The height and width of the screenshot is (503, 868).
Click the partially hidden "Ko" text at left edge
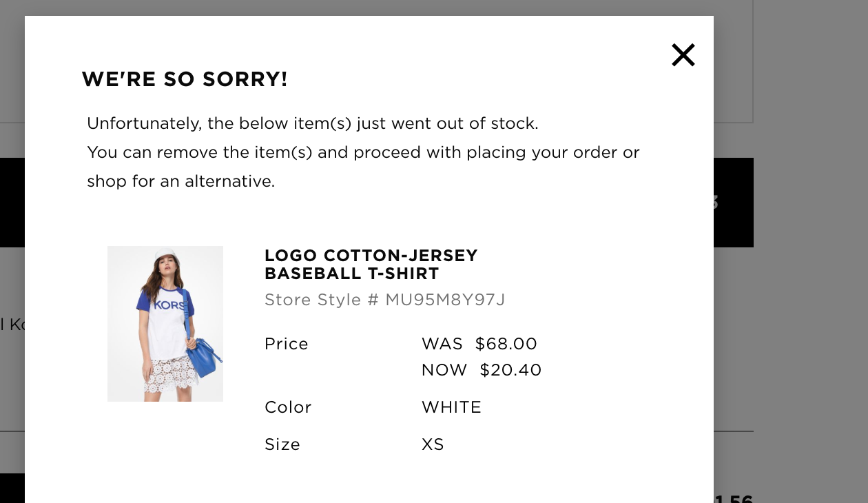point(12,324)
